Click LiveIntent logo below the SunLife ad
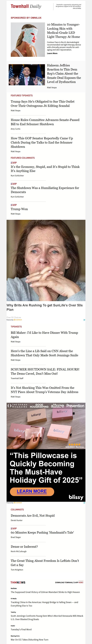This screenshot has height=644, width=92. [18, 320]
